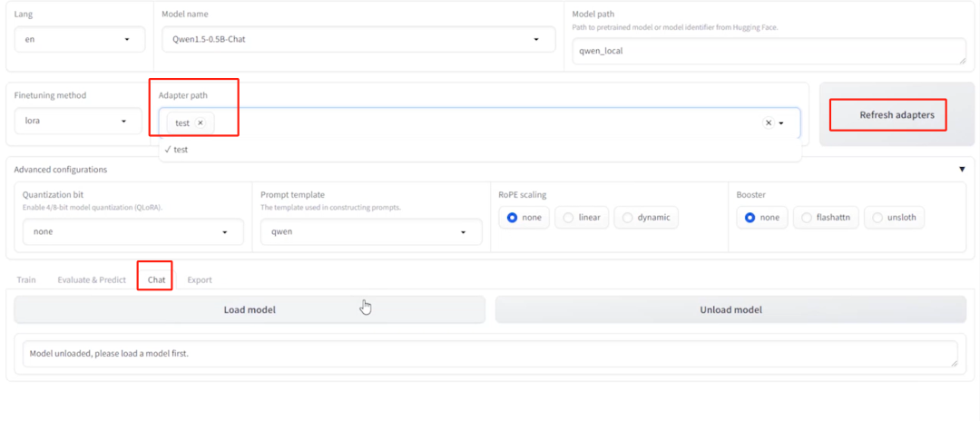Open the Evaluate & Predict tab

coord(92,279)
